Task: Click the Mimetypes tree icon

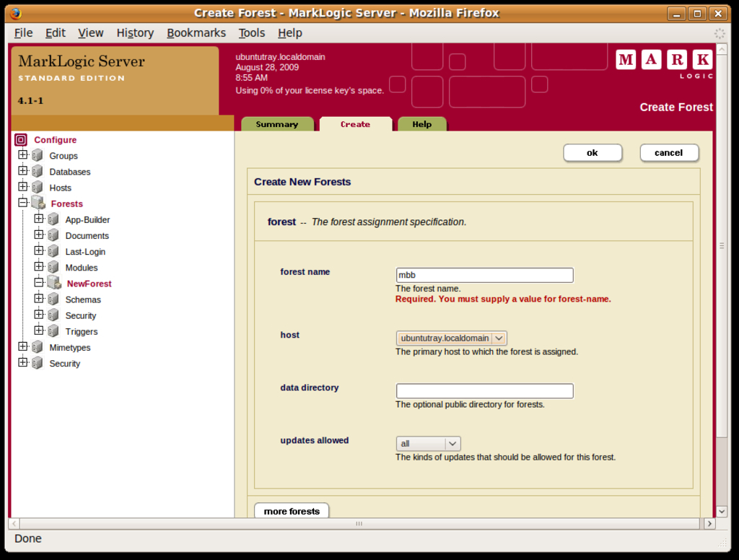Action: 38,348
